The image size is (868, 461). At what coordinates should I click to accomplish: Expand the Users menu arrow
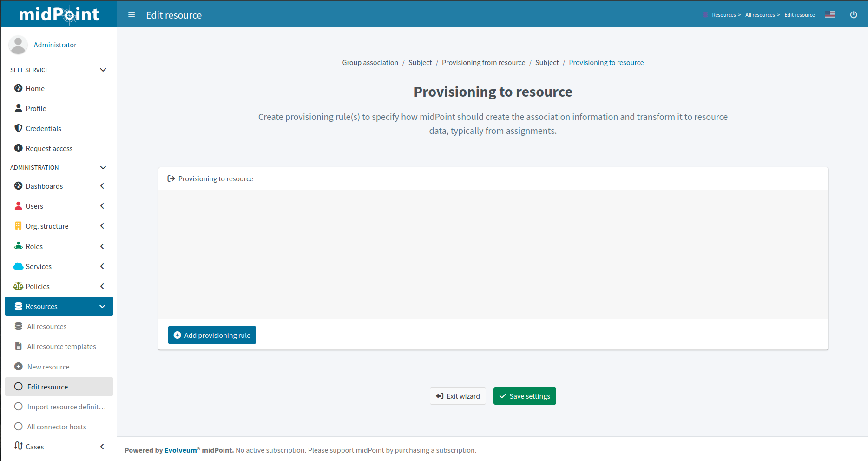[102, 206]
